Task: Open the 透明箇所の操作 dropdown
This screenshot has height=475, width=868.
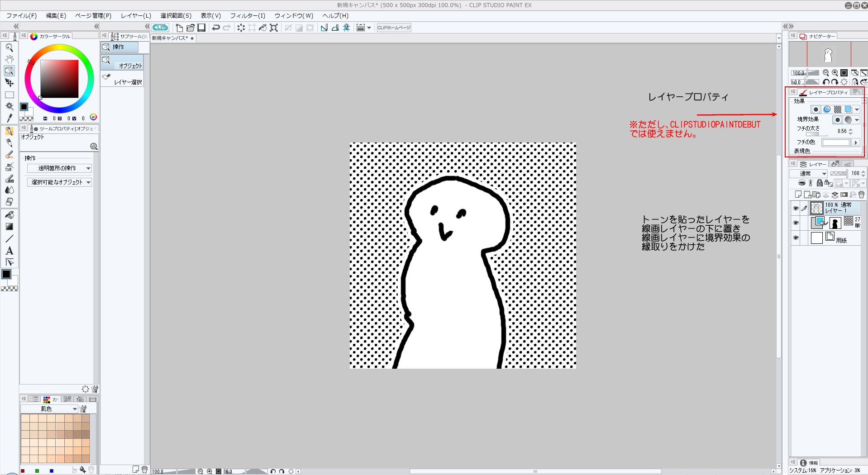Action: (x=59, y=168)
